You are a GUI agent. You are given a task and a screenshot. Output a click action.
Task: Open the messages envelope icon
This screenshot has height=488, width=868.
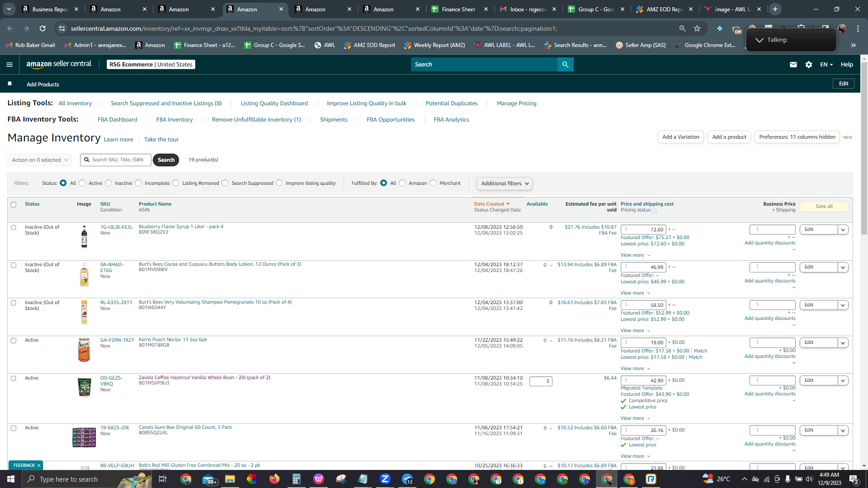tap(793, 65)
